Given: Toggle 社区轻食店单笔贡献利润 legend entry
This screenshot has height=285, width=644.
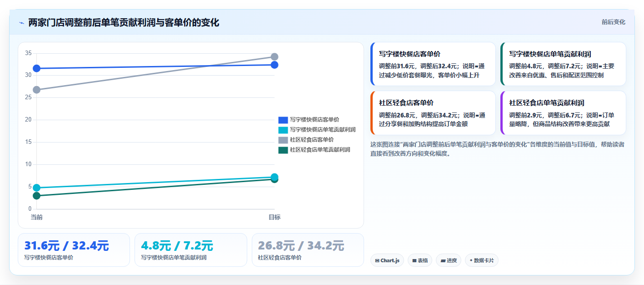Looking at the screenshot, I should point(314,150).
